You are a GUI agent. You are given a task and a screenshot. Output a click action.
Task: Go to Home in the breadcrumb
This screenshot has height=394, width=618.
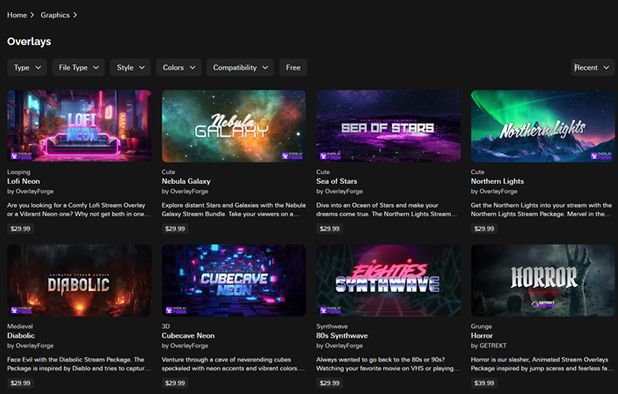point(17,15)
